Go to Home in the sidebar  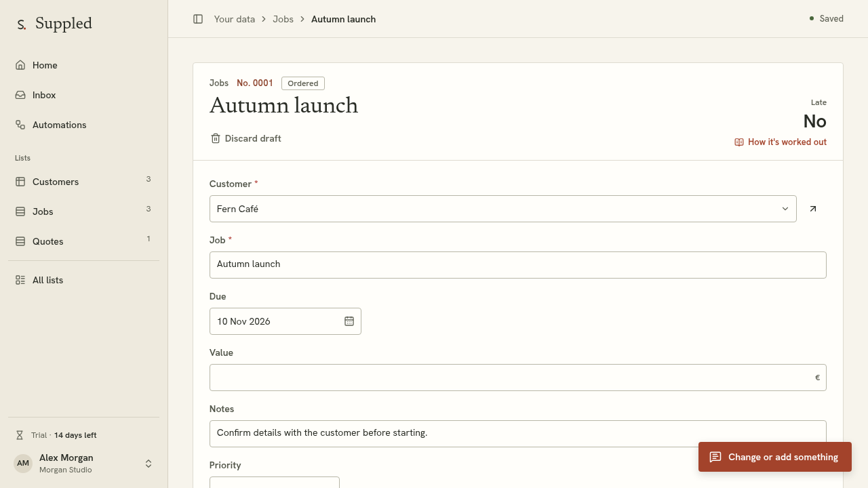pyautogui.click(x=83, y=65)
